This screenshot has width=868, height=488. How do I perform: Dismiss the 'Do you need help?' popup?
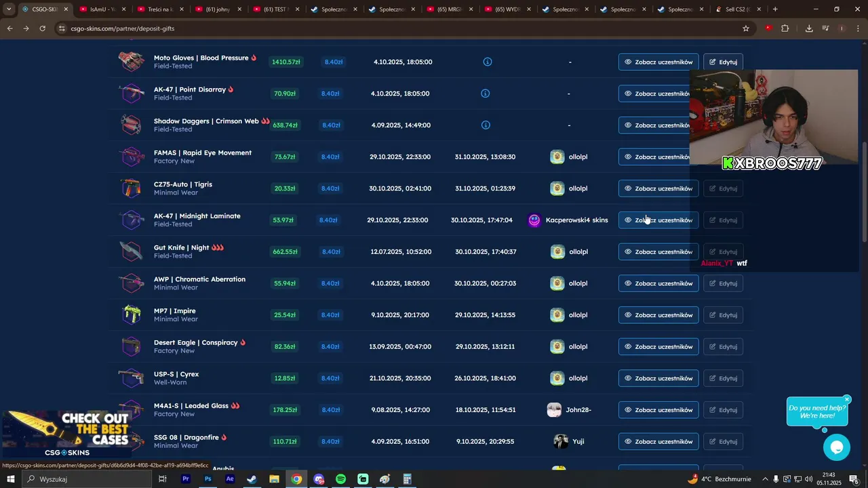point(847,399)
